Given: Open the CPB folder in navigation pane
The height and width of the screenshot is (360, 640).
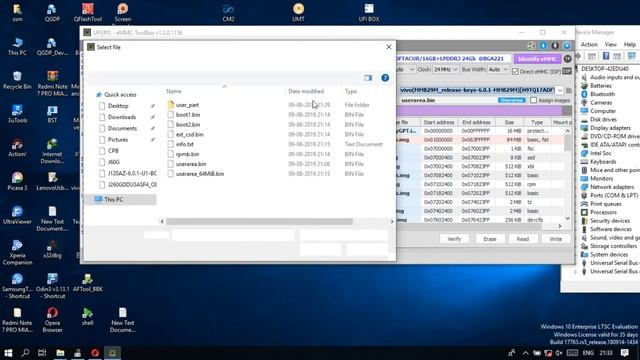Looking at the screenshot, I should click(113, 151).
